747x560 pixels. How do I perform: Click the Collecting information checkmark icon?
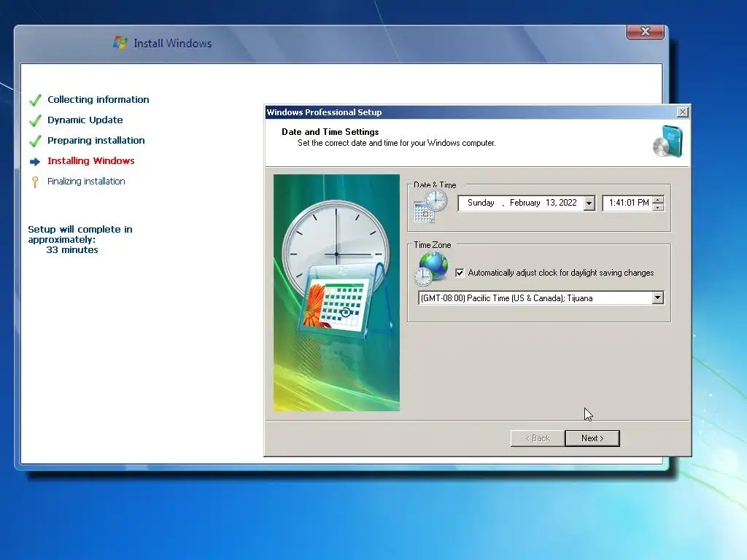point(35,100)
